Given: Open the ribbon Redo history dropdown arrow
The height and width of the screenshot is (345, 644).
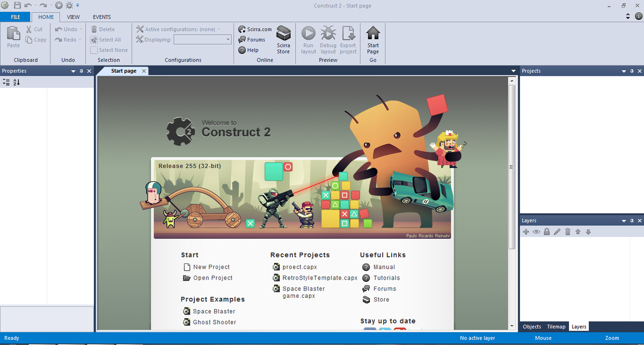Looking at the screenshot, I should pos(80,40).
